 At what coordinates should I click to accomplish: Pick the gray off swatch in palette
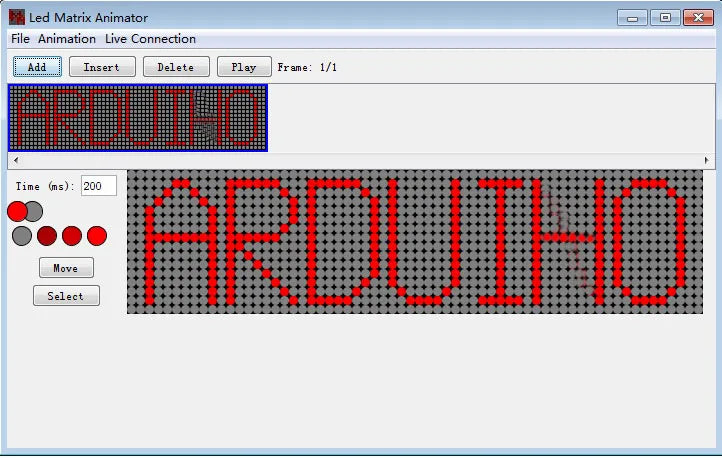[x=22, y=236]
